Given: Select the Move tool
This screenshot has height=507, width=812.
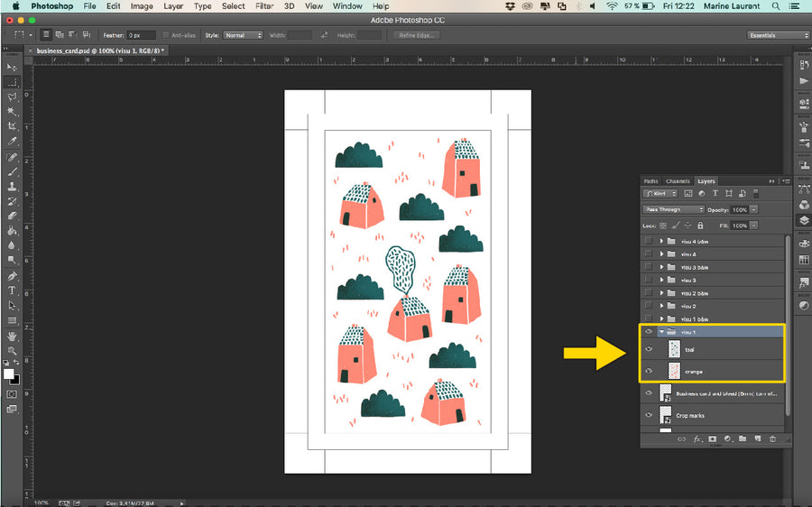Looking at the screenshot, I should [12, 68].
